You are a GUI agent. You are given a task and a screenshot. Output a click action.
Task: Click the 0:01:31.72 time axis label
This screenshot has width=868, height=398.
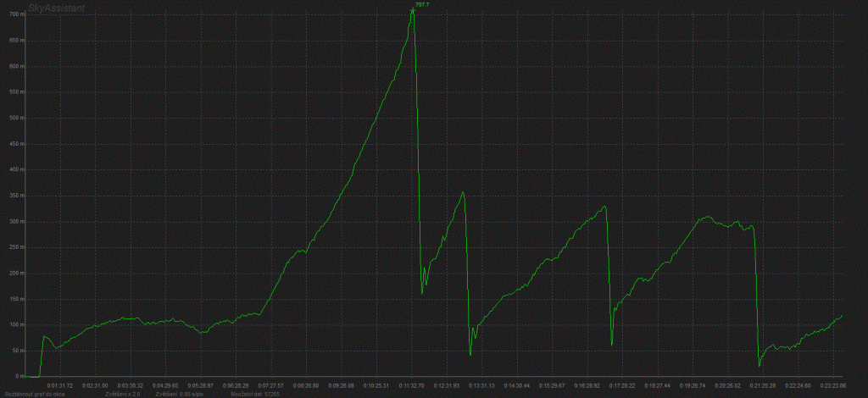point(59,385)
